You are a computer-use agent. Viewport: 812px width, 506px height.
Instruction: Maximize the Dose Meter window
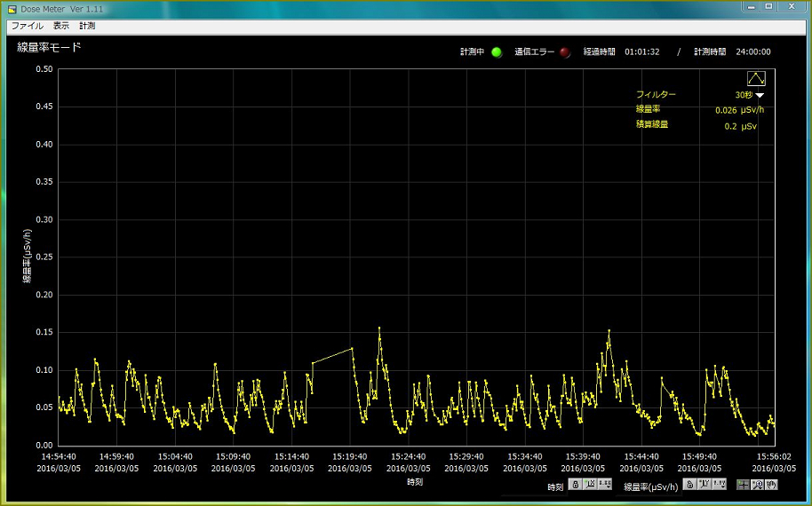tap(769, 6)
